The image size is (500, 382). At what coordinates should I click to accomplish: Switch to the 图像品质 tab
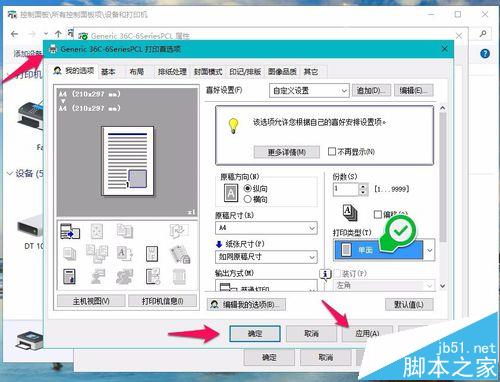coord(282,71)
